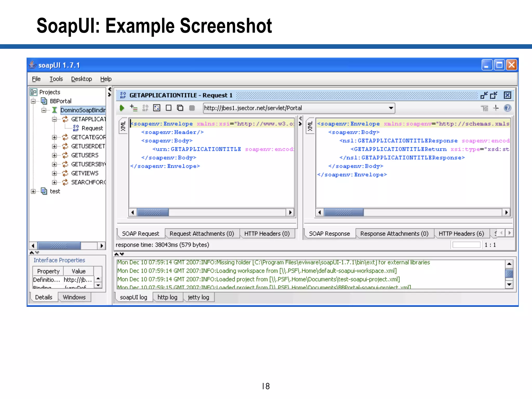Select DominoSoapBinding interface in tree

tap(83, 110)
